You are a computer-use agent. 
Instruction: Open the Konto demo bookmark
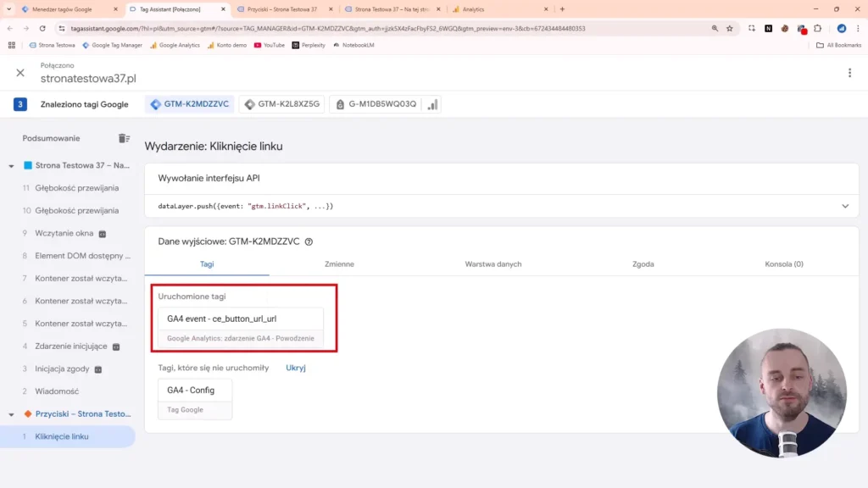tap(227, 46)
